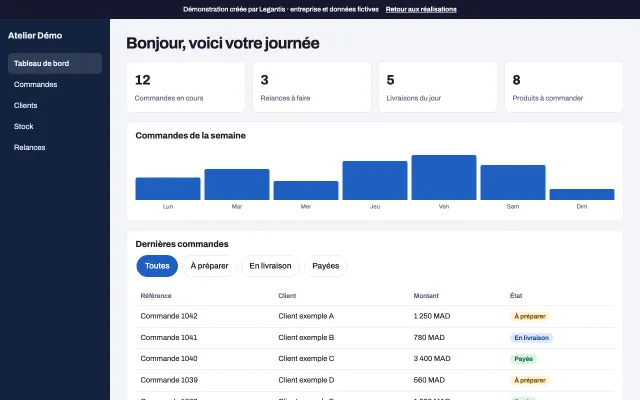Click the Client column header
The image size is (640, 400).
tap(287, 296)
